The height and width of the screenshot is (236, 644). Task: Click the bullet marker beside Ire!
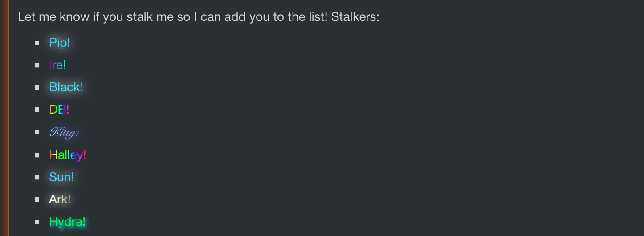click(37, 65)
